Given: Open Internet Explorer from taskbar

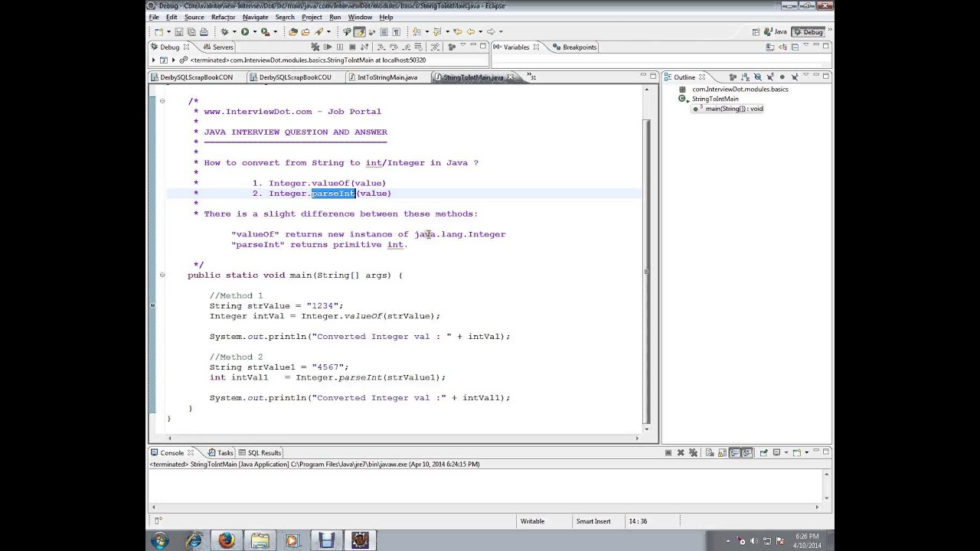Looking at the screenshot, I should (x=194, y=541).
